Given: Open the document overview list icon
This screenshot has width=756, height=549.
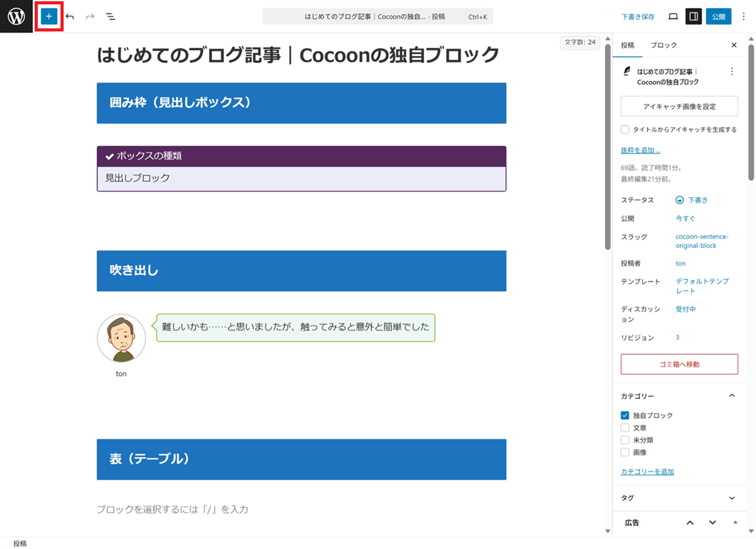Looking at the screenshot, I should pos(110,16).
